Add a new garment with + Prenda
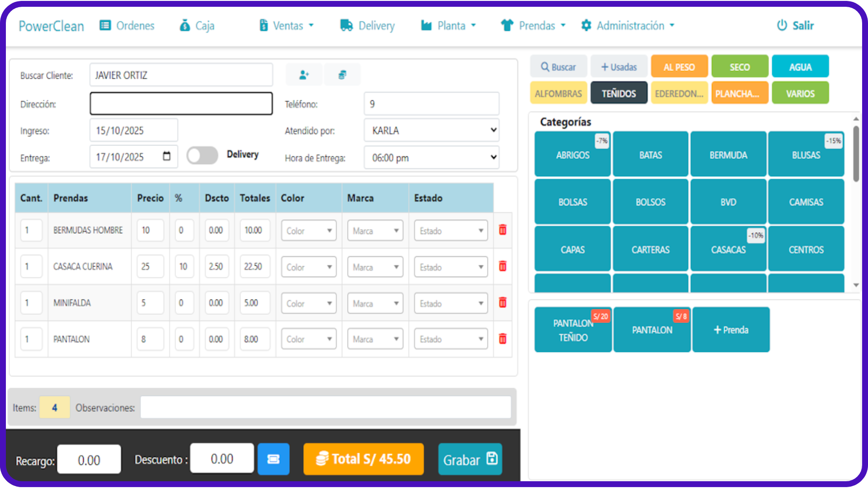 pyautogui.click(x=731, y=329)
